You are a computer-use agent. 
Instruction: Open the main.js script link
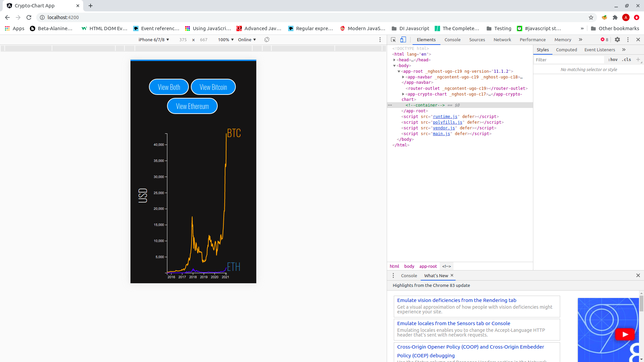pos(442,134)
